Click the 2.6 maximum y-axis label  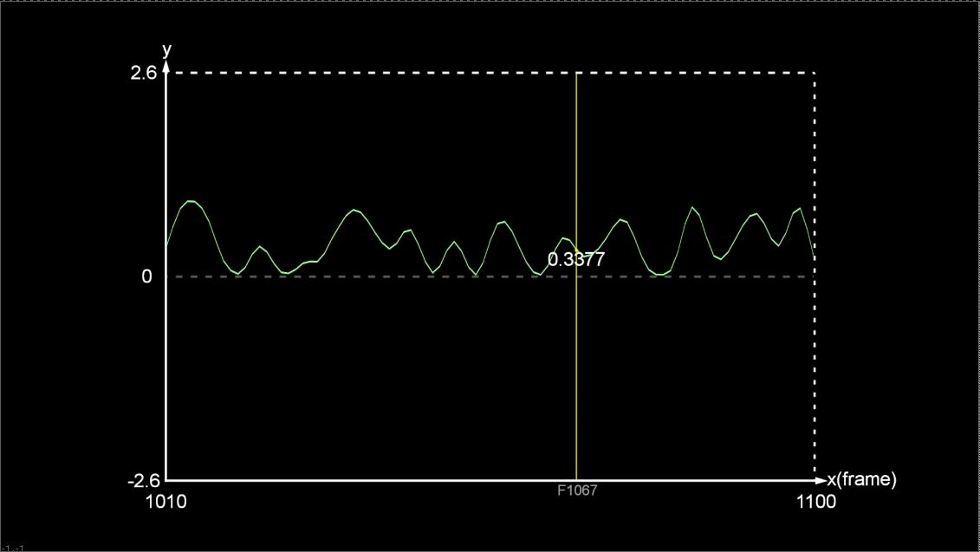(x=143, y=74)
